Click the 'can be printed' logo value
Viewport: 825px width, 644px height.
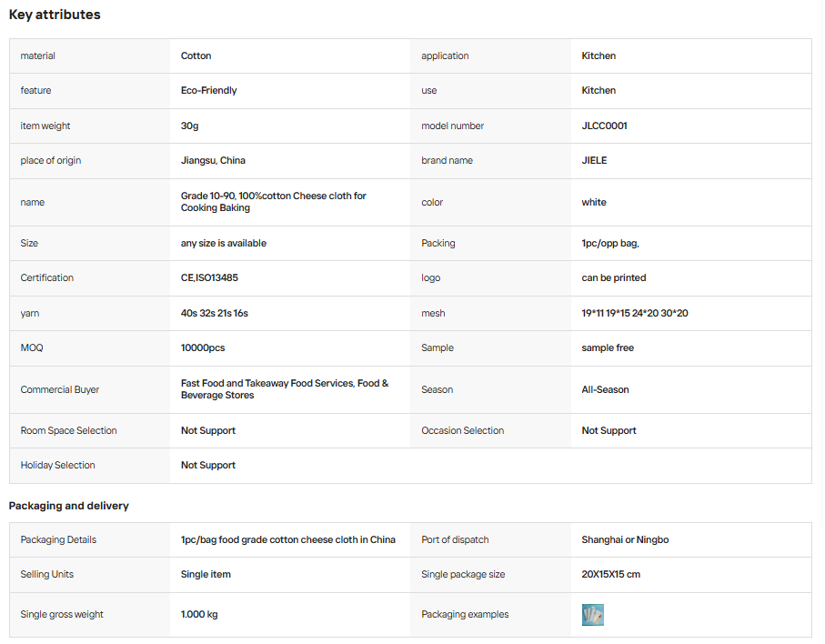coord(613,277)
